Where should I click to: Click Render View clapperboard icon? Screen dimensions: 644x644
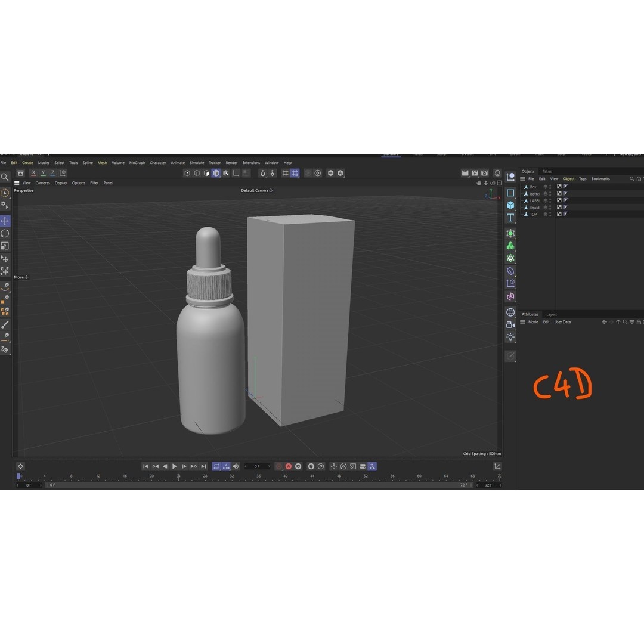point(465,173)
